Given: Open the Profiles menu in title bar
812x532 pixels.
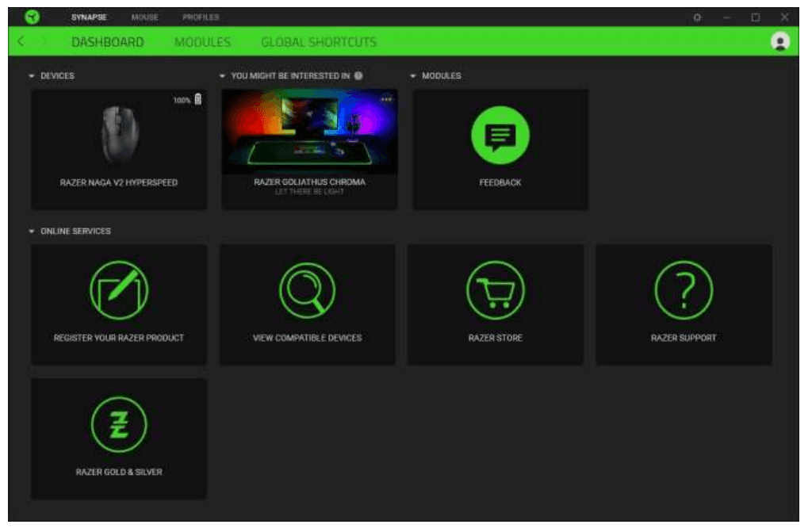Looking at the screenshot, I should 201,17.
